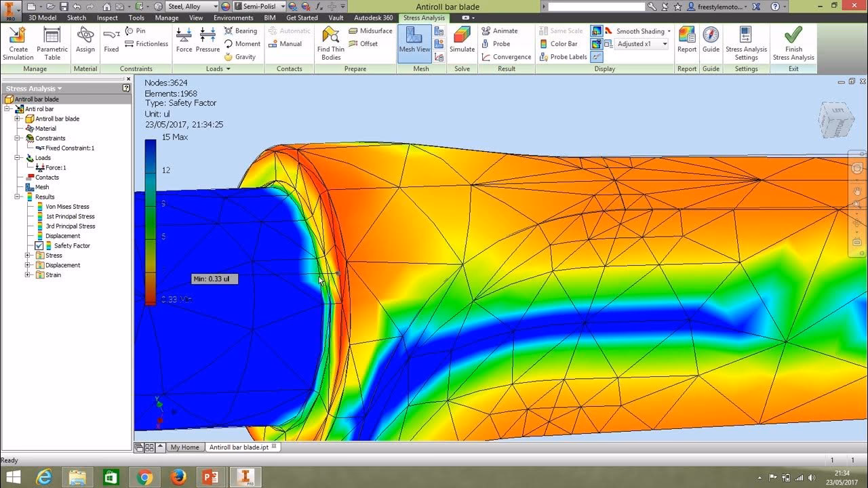The image size is (868, 488).
Task: Select the Frictionless constraint tool
Action: 146,43
